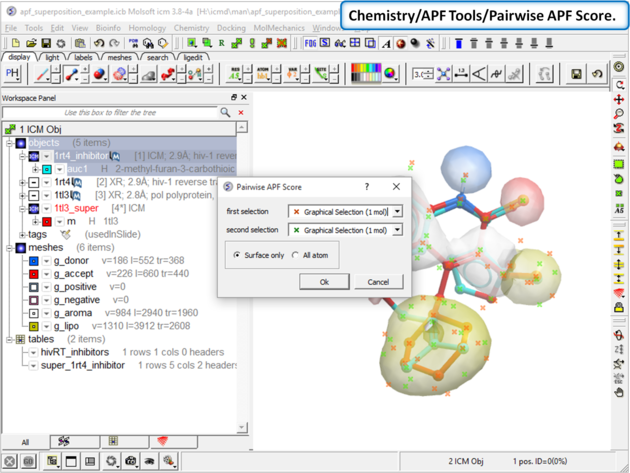Open the first selection dropdown
This screenshot has width=630, height=473.
click(x=397, y=212)
